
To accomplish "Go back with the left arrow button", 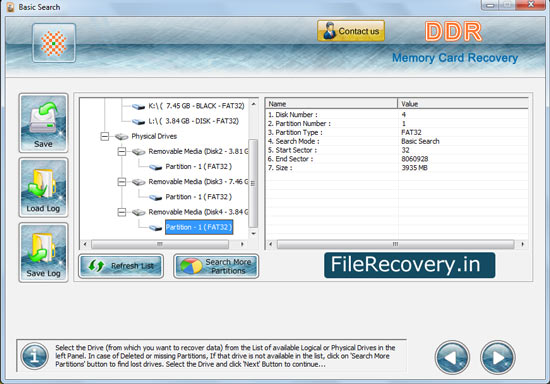I will (x=452, y=357).
